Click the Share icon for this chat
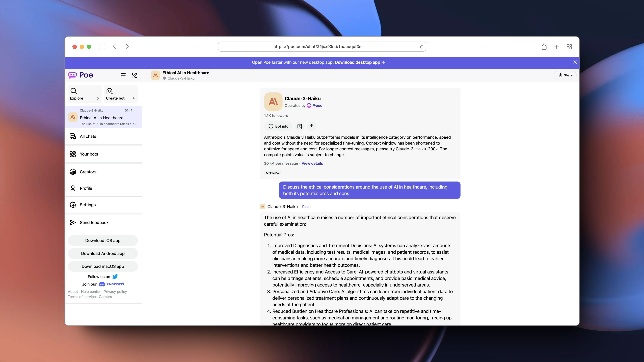Viewport: 644px width, 362px height. pyautogui.click(x=566, y=75)
